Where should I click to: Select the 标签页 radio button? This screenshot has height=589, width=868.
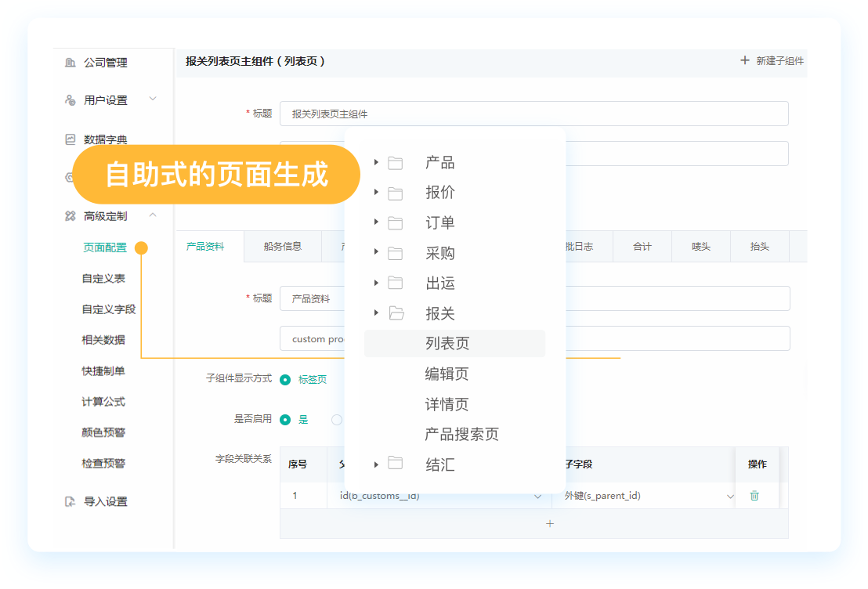pos(285,380)
